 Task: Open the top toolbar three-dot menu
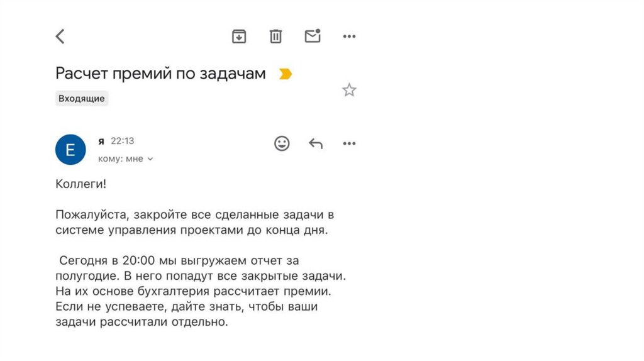tap(349, 36)
